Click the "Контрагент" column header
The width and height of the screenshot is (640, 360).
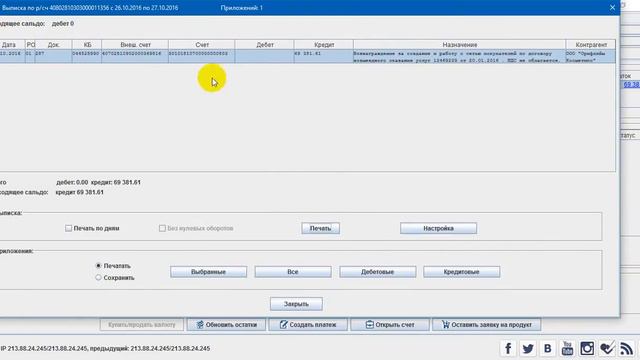[591, 45]
